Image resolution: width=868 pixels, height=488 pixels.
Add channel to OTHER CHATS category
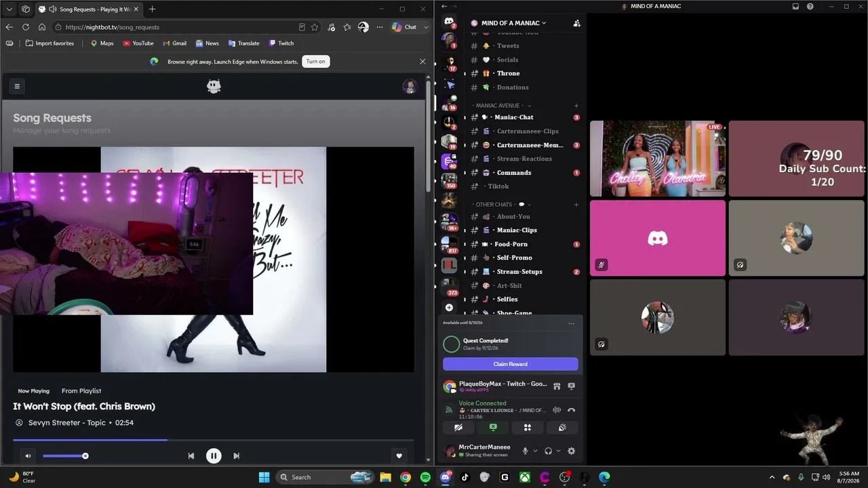click(x=576, y=205)
